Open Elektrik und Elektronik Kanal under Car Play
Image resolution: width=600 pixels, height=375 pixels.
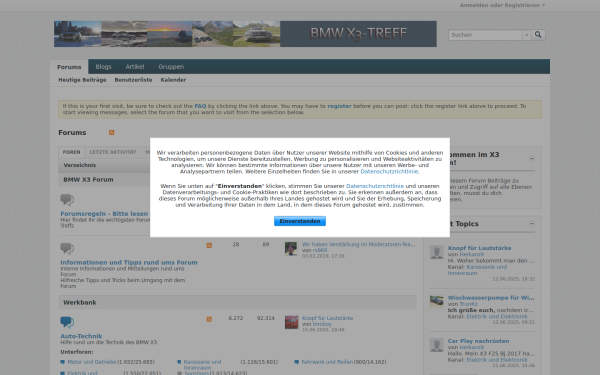pos(497,360)
